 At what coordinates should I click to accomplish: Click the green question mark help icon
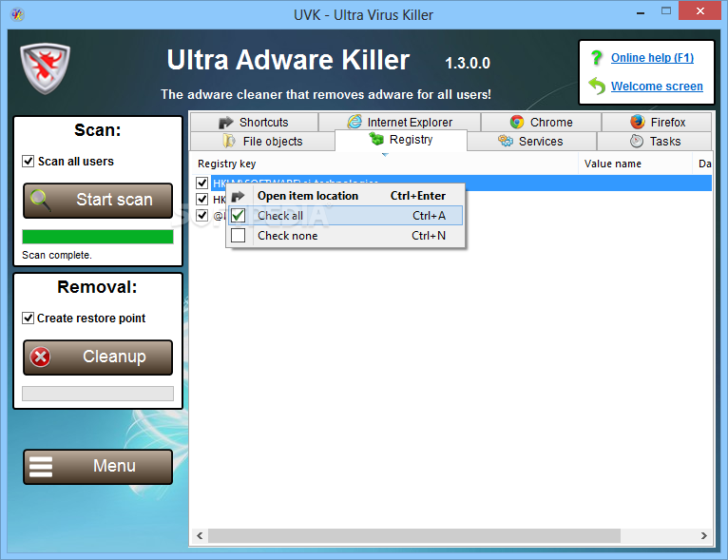click(597, 58)
